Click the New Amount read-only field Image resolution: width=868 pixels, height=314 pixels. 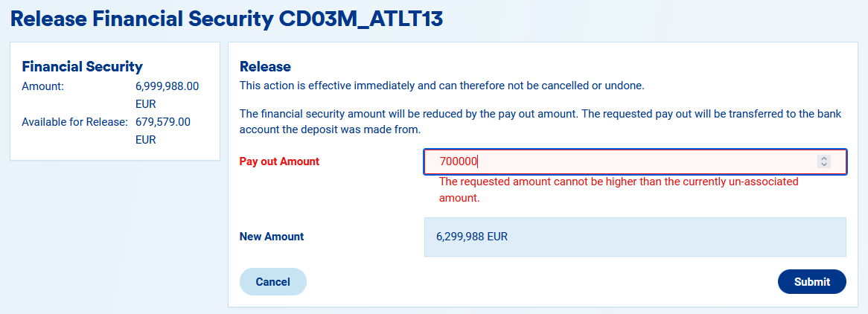tap(635, 237)
